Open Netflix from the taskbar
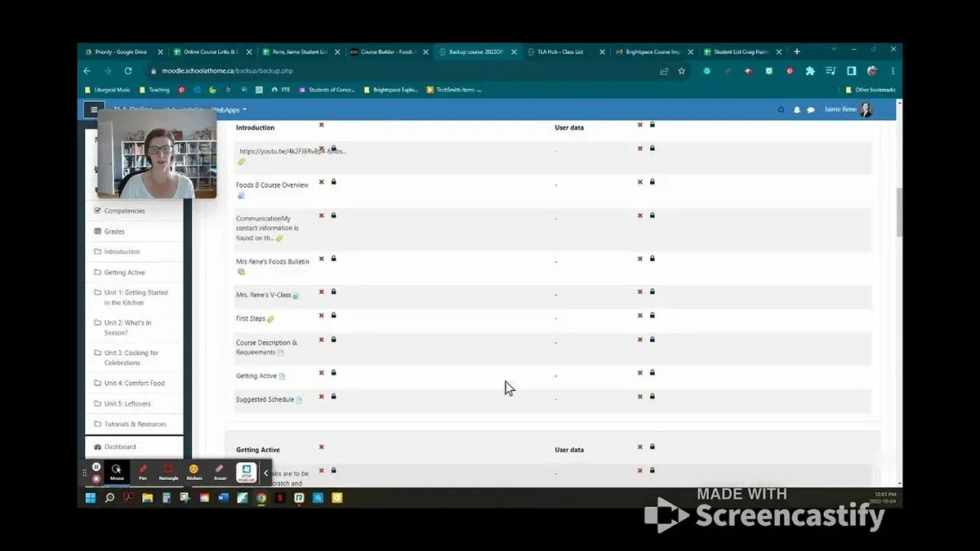This screenshot has height=551, width=980. (x=280, y=497)
